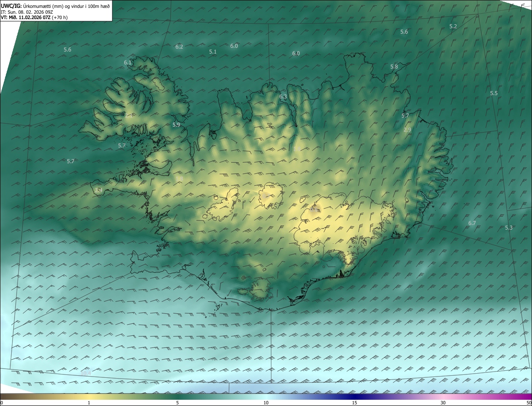Viewport: 532px width, 406px height.
Task: Click the 5.3 value label on map
Action: 509,227
